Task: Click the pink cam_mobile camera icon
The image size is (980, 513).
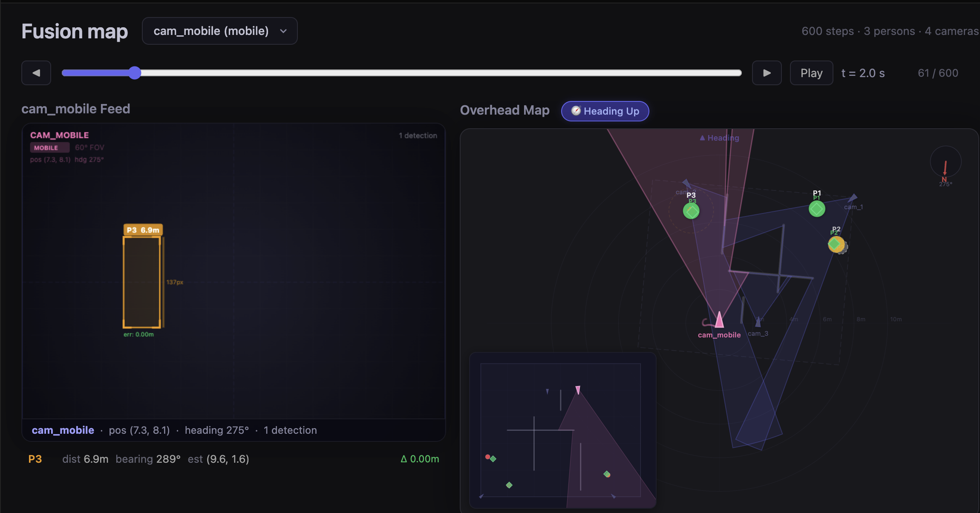Action: (719, 320)
